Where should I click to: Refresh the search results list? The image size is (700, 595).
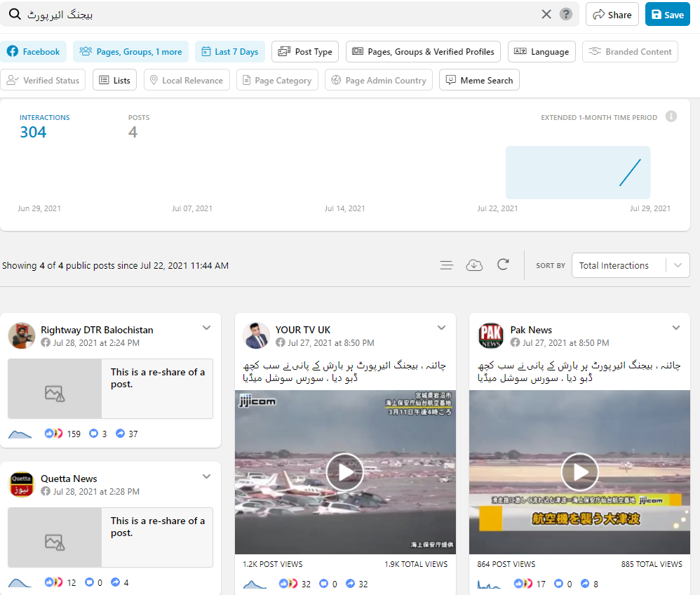coord(503,265)
